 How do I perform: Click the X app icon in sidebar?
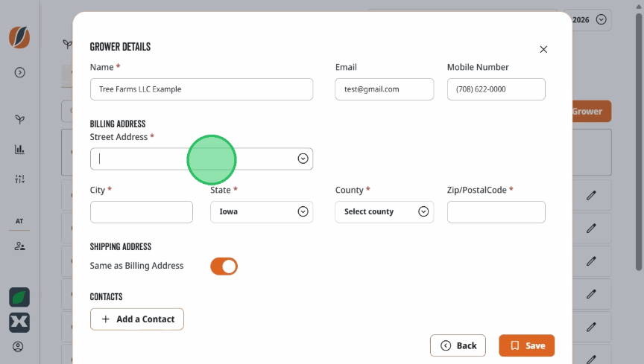click(x=19, y=322)
